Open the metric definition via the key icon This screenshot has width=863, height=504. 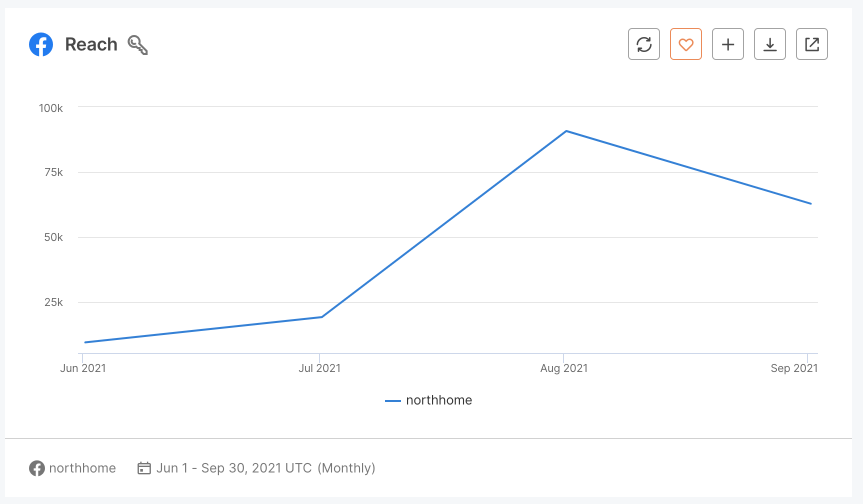pos(137,44)
